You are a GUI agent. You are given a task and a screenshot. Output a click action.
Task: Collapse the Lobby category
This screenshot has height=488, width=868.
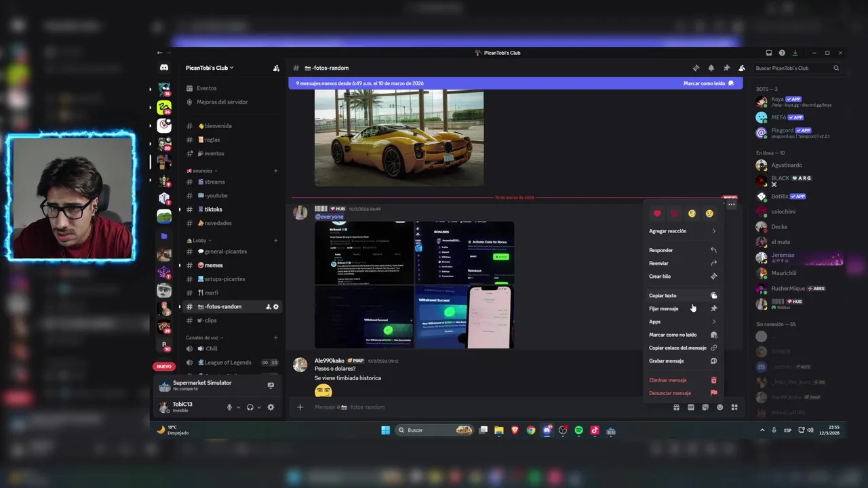click(199, 241)
